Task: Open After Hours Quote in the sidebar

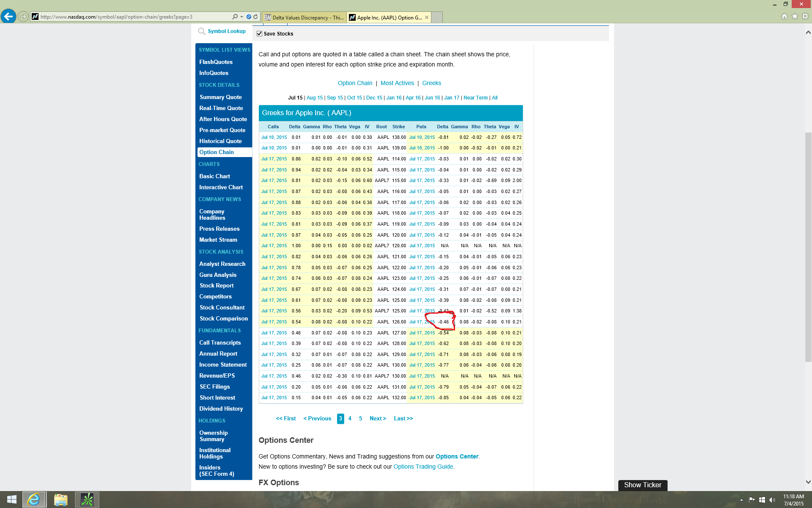Action: coord(223,119)
